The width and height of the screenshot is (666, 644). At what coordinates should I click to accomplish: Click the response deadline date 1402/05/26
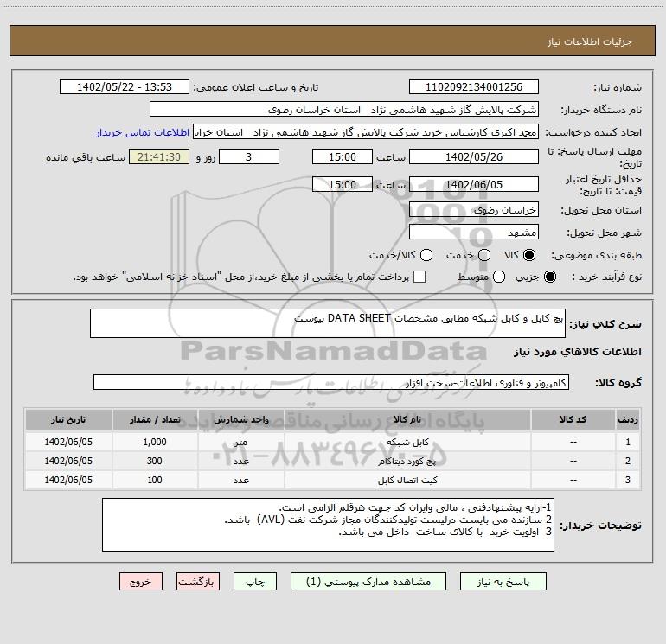click(474, 156)
